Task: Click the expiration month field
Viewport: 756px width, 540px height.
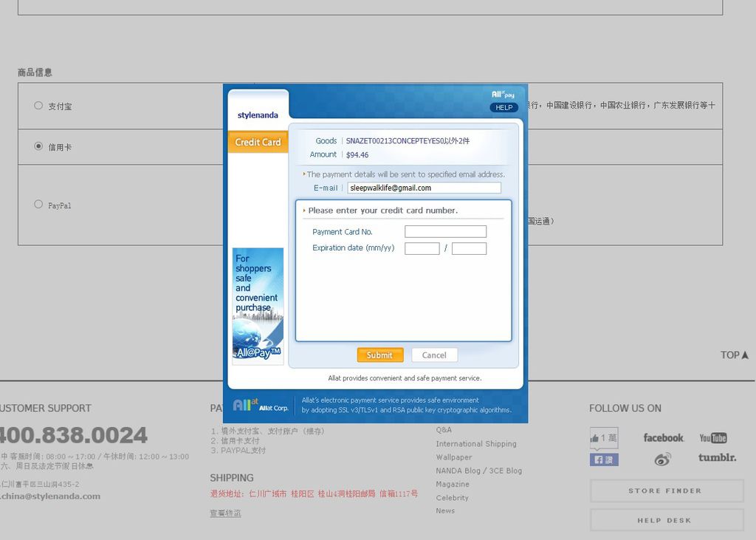Action: pos(422,248)
